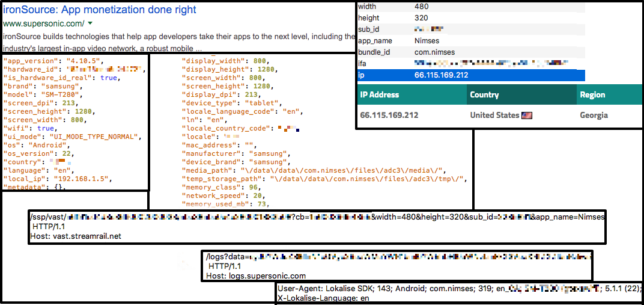Click the Host: logs.supersonic.com line
The height and width of the screenshot is (305, 644).
click(x=256, y=276)
